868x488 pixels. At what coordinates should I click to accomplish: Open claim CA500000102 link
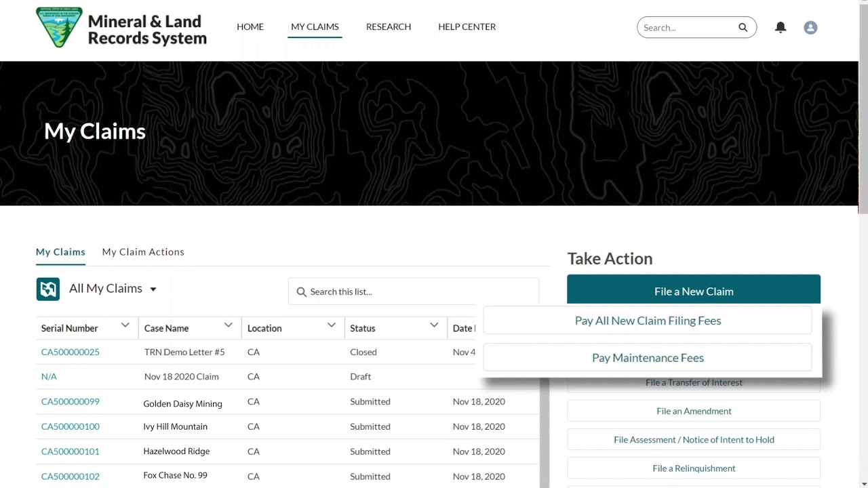click(x=70, y=476)
